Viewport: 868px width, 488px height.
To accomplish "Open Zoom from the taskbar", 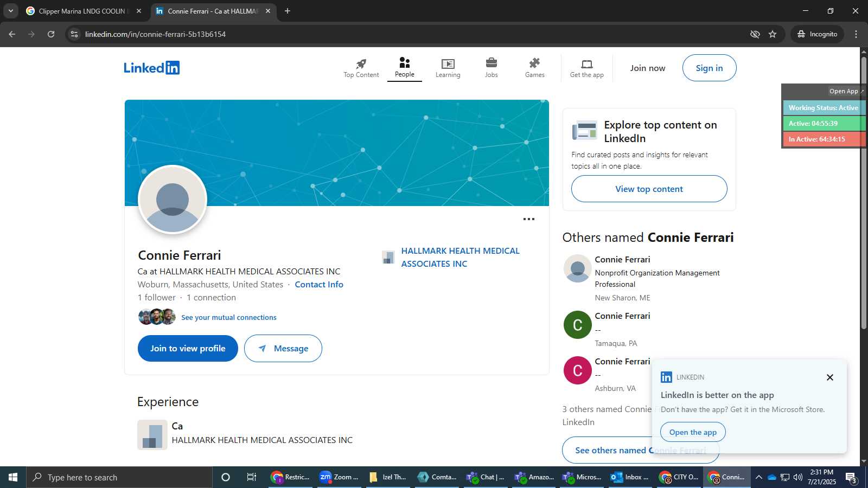I will click(x=339, y=477).
